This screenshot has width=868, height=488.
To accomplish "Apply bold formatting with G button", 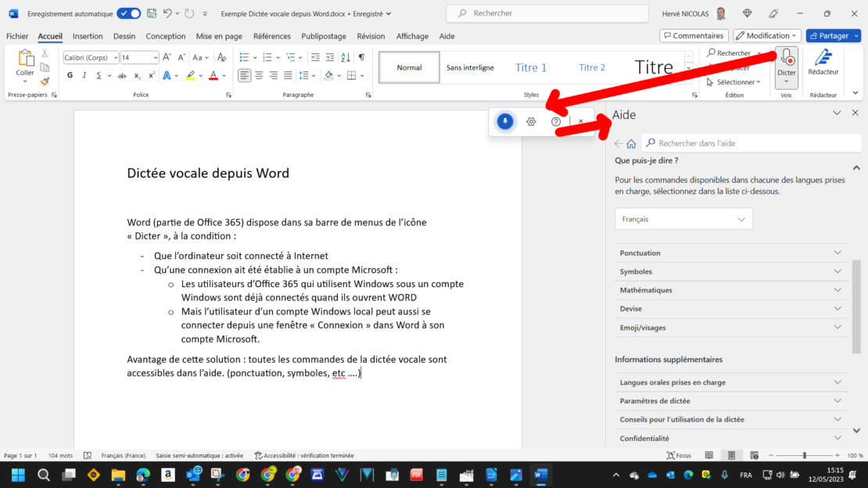I will pos(70,75).
